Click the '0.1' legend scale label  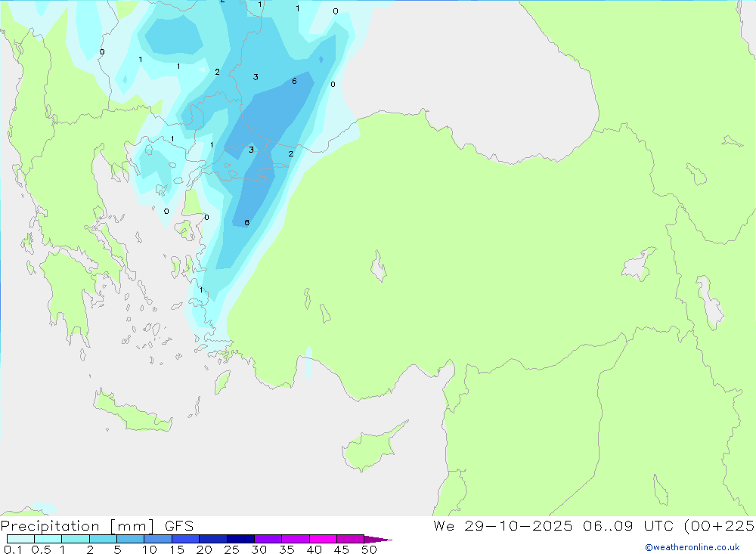(x=13, y=549)
